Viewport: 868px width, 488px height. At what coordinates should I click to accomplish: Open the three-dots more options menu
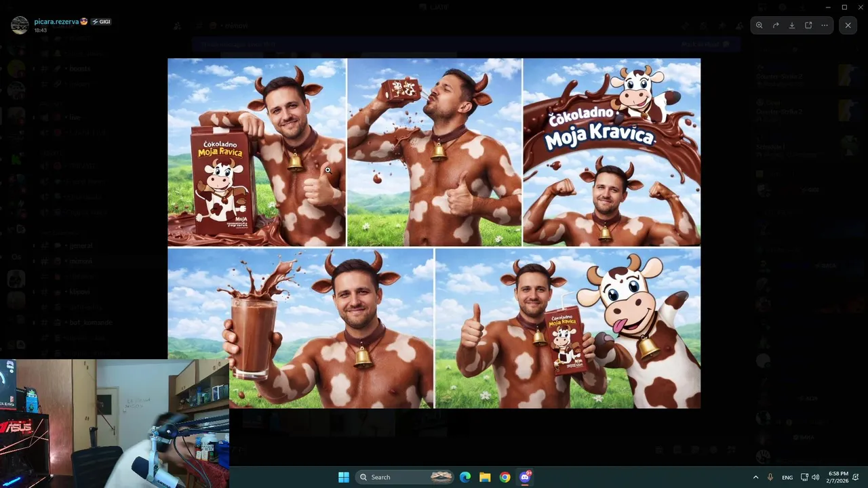point(825,25)
